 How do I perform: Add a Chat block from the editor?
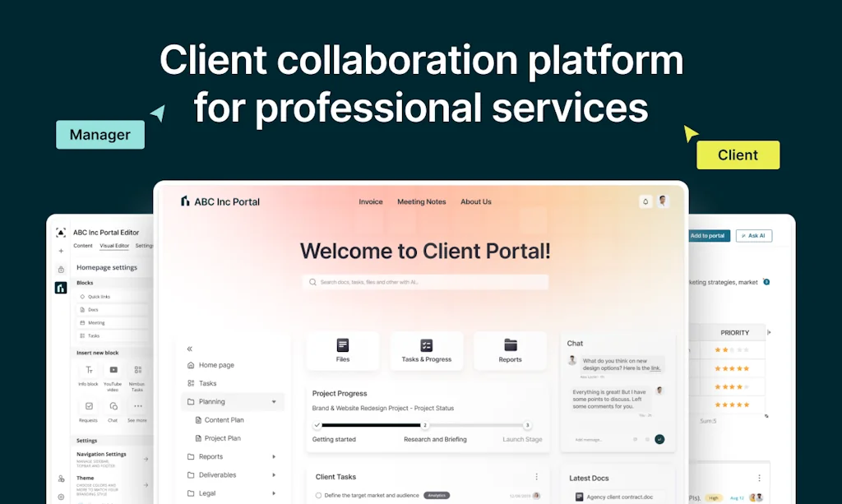pyautogui.click(x=113, y=406)
